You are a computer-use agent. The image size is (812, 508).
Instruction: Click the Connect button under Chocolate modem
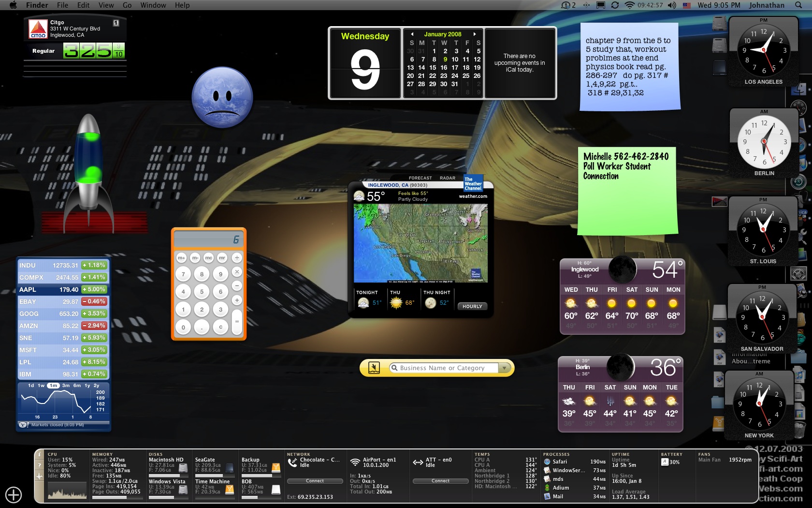click(315, 481)
